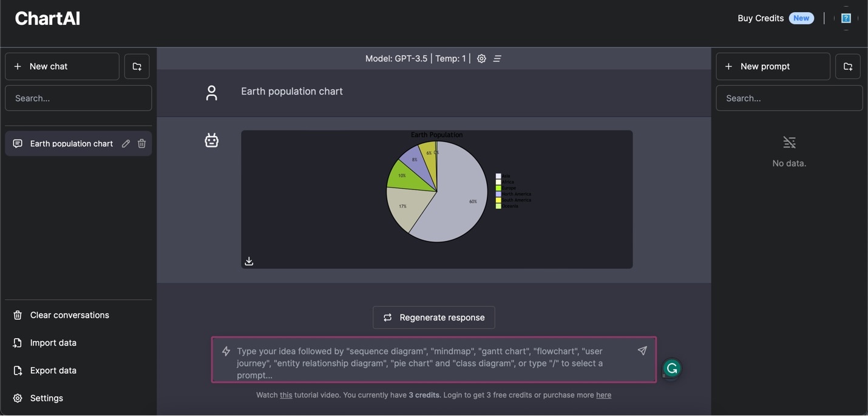This screenshot has width=868, height=417.
Task: Click the lightning prompt icon
Action: [226, 351]
